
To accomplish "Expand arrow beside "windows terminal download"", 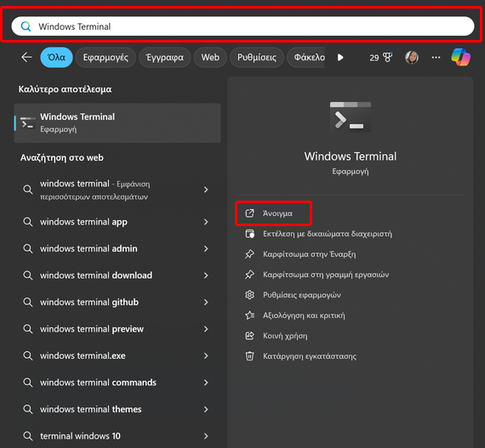I will [206, 275].
